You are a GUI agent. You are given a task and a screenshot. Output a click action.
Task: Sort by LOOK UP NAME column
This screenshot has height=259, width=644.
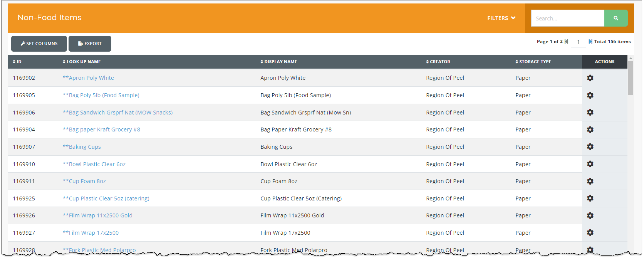[x=82, y=62]
